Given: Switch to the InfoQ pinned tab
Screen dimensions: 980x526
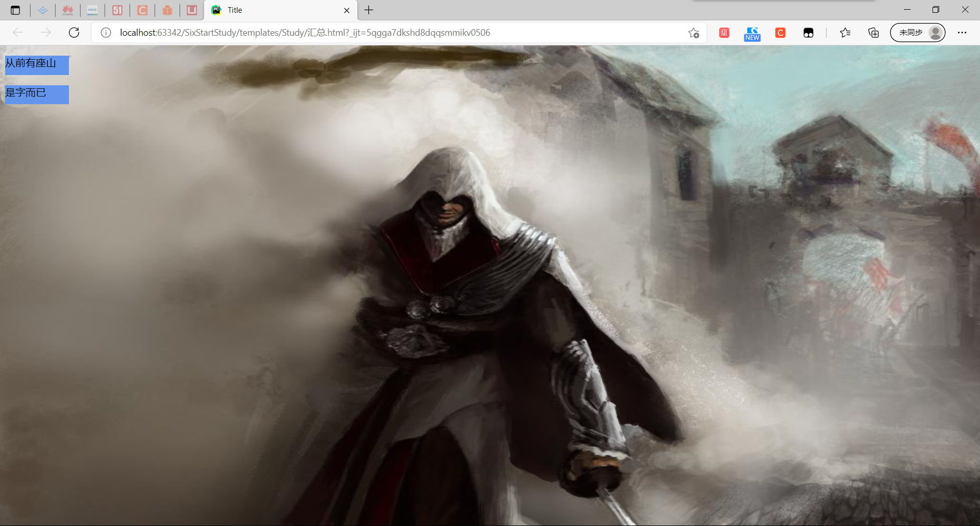Looking at the screenshot, I should pos(92,10).
